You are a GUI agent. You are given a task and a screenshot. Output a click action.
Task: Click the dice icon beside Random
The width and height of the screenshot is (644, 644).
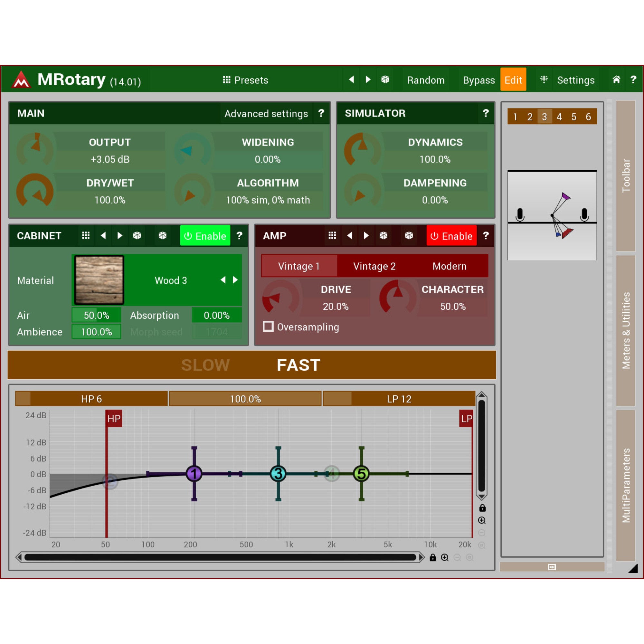[385, 80]
